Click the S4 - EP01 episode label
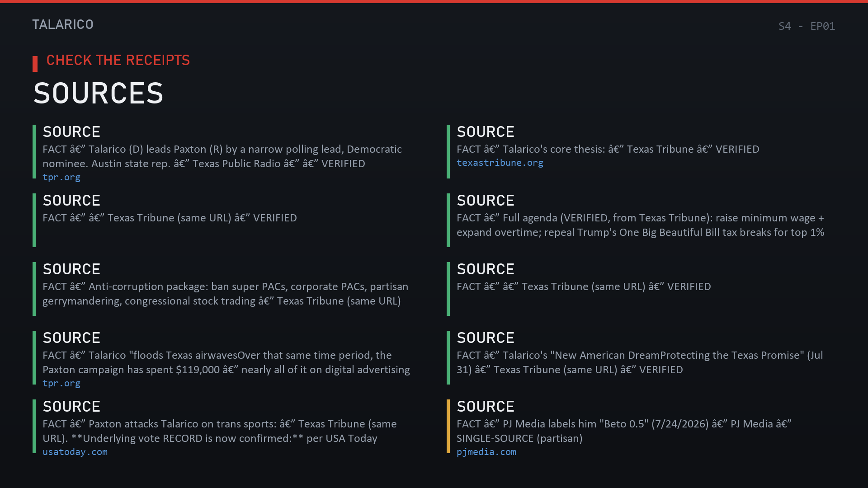This screenshot has height=488, width=868. 807,26
